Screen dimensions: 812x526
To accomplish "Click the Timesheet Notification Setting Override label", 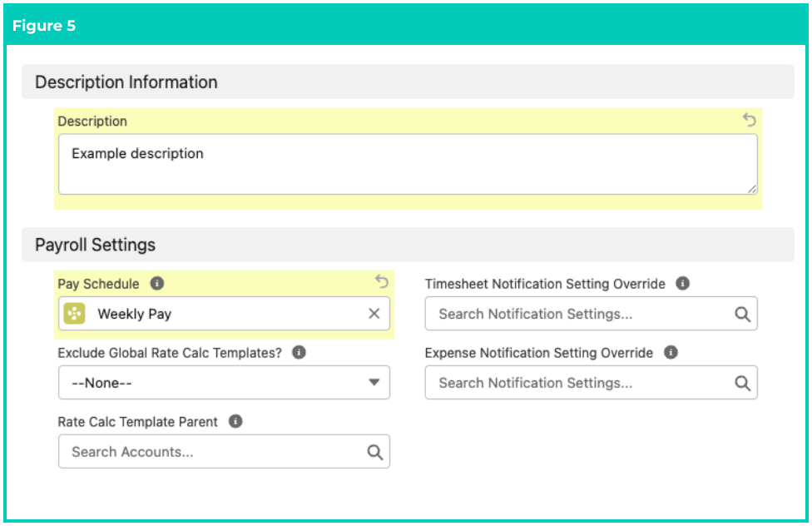I will [545, 284].
